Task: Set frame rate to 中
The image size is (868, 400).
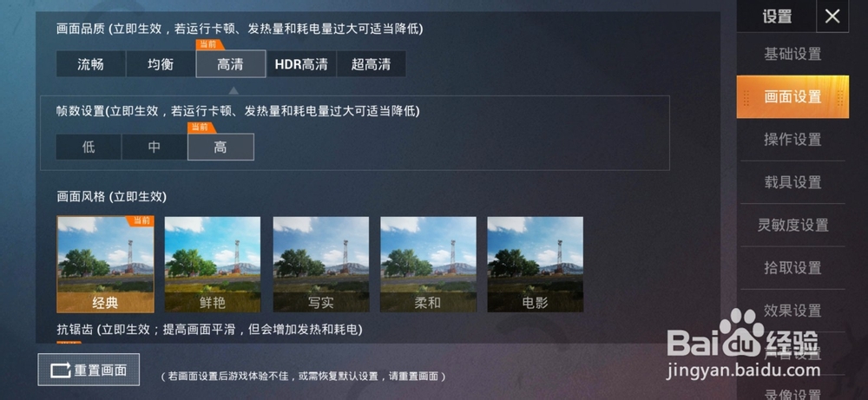Action: point(155,148)
